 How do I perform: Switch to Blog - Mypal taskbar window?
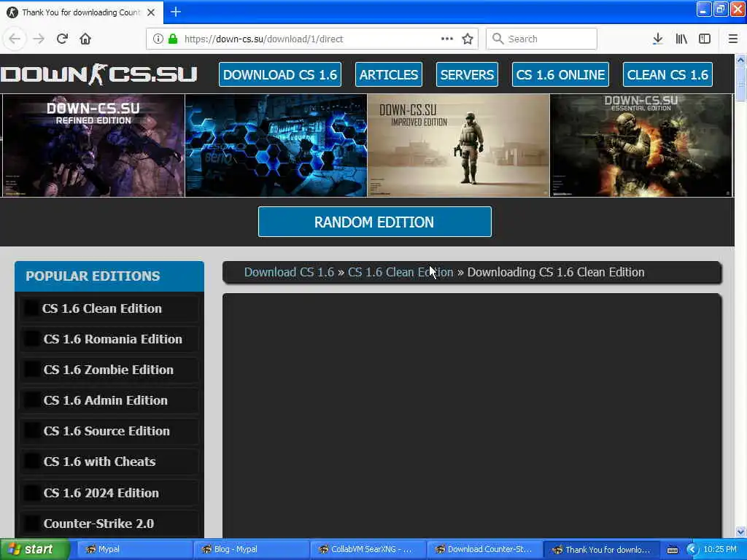coord(250,550)
